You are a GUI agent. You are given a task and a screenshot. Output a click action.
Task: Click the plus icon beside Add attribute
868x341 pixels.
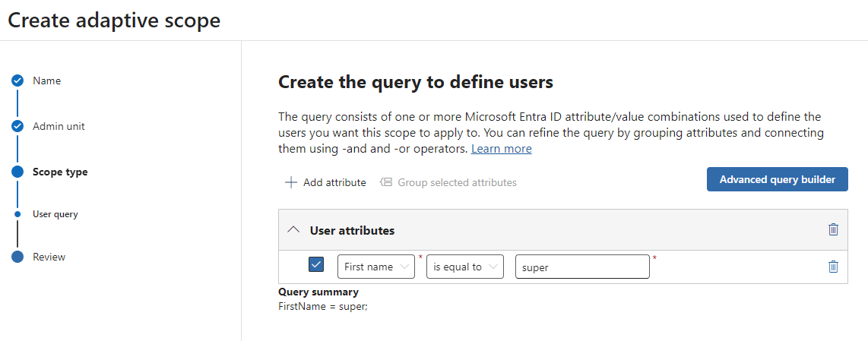(290, 182)
